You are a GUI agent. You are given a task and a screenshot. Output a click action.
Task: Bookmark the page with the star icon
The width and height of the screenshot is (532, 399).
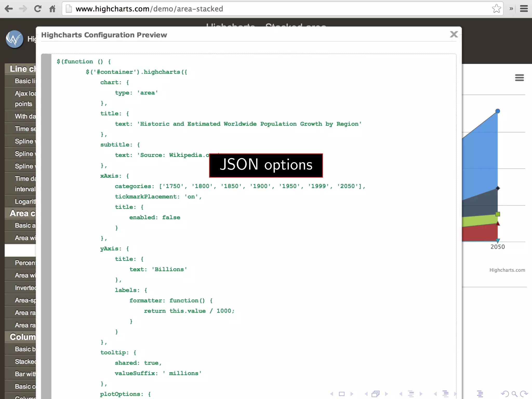496,9
